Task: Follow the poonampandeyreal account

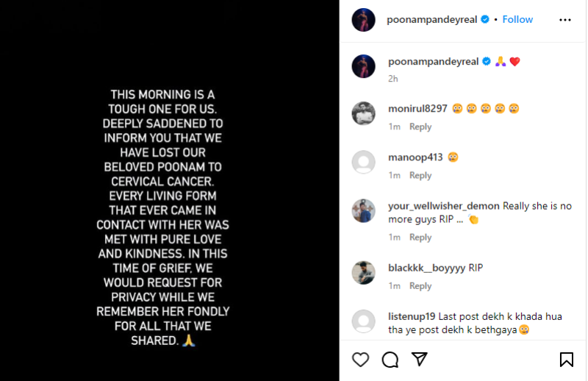Action: 517,20
